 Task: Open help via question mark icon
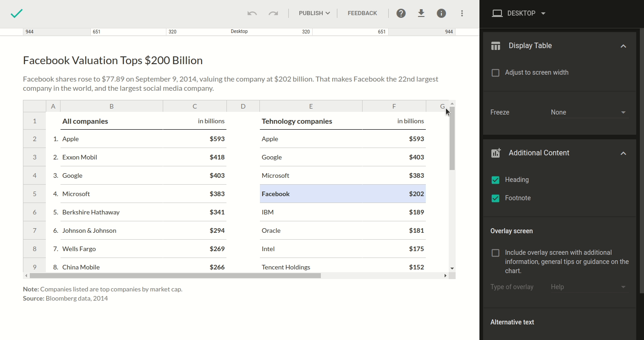click(401, 13)
